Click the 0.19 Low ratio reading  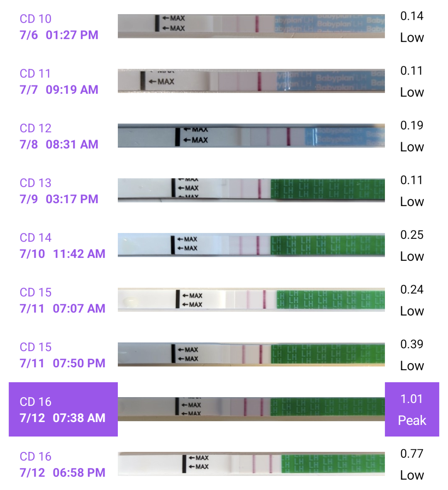[x=411, y=136]
